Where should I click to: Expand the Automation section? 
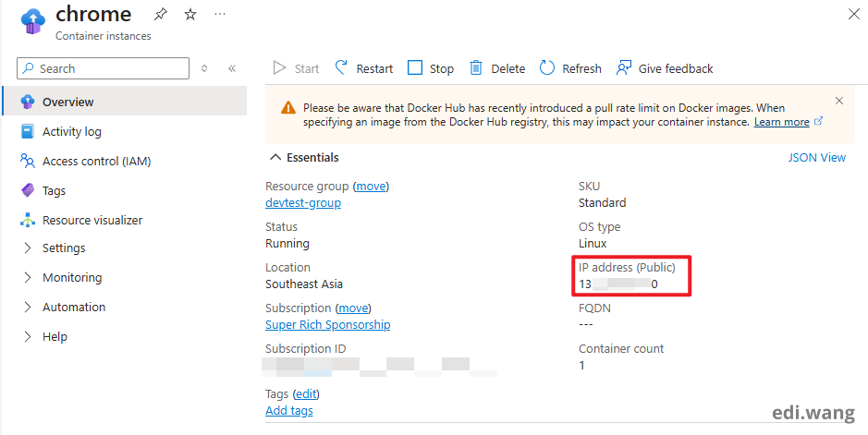[28, 307]
